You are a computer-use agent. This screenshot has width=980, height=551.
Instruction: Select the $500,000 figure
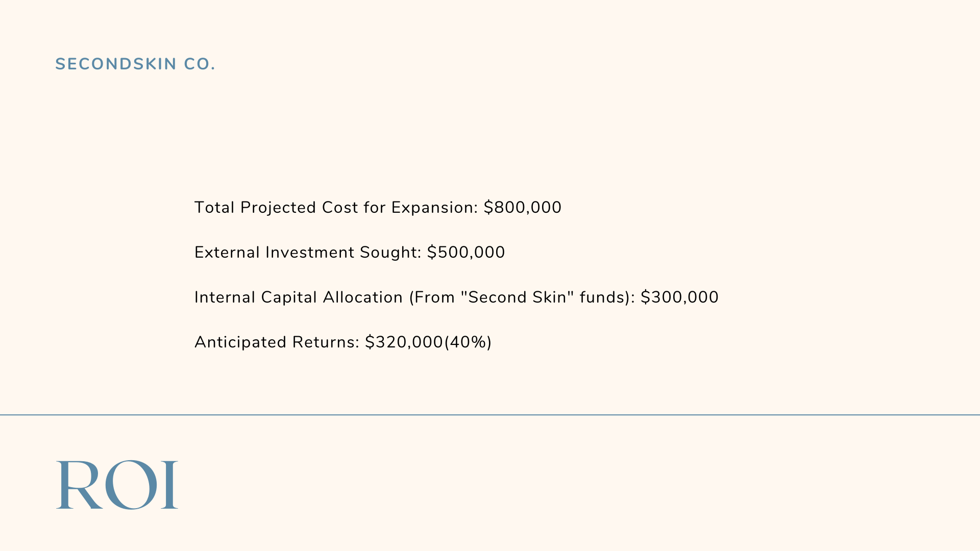tap(466, 253)
